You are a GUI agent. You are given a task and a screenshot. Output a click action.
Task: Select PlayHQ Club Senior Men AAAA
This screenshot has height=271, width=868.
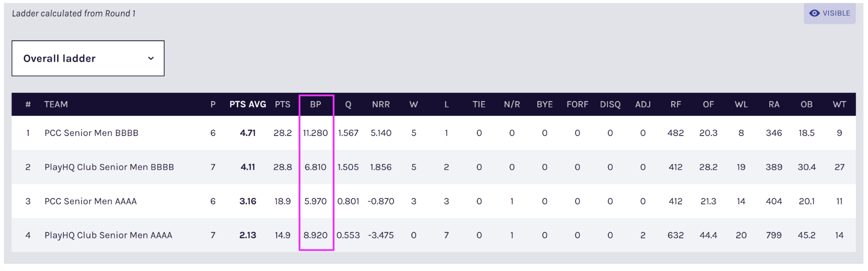click(108, 235)
